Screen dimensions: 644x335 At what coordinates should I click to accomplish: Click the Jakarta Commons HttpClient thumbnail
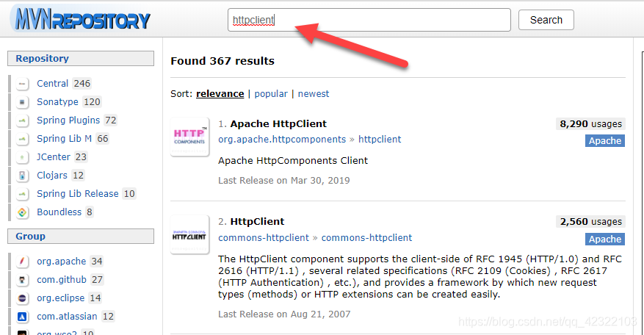click(x=189, y=234)
